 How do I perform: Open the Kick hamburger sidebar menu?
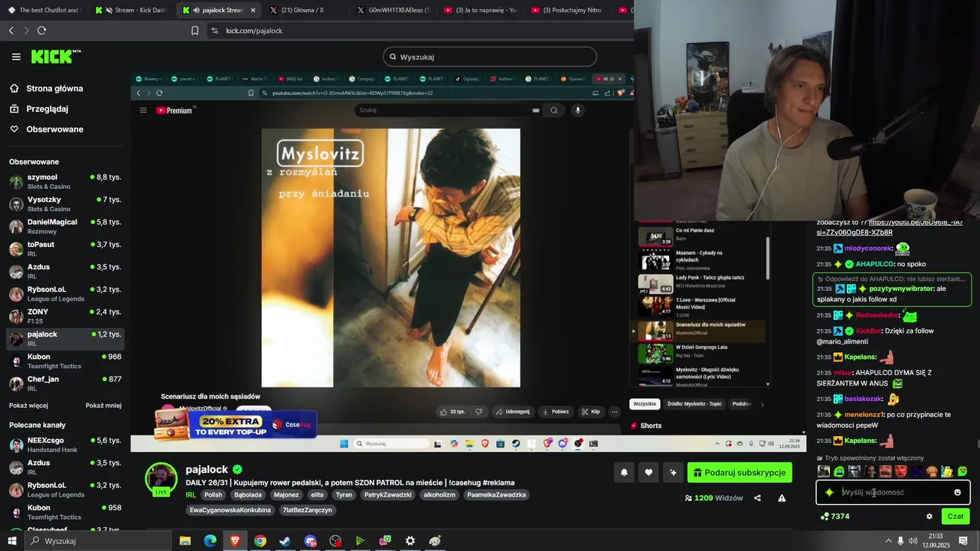tap(16, 57)
